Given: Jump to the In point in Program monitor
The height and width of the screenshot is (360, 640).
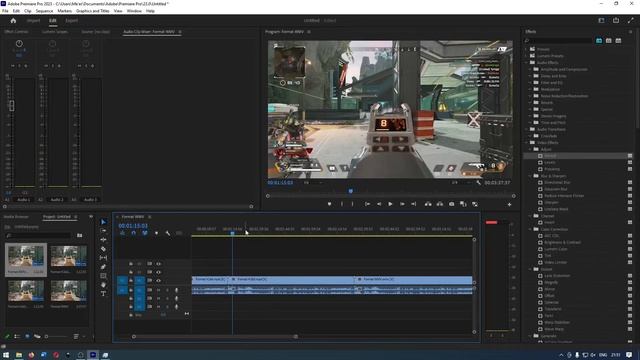Looking at the screenshot, I should pos(367,204).
